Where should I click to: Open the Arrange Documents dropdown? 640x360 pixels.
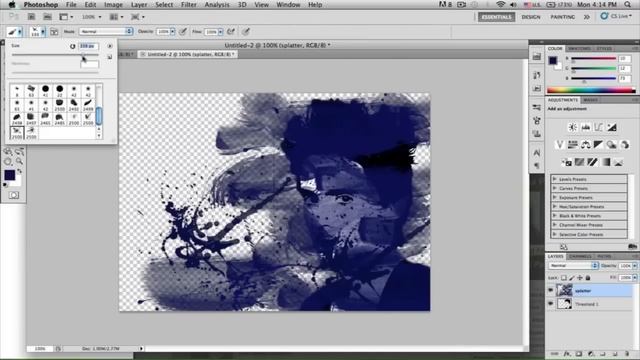(116, 17)
